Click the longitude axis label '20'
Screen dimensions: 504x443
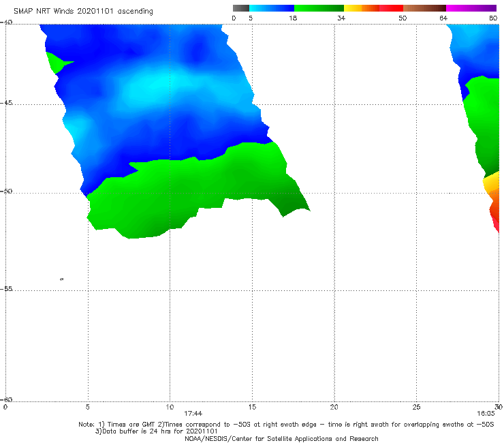pyautogui.click(x=334, y=407)
